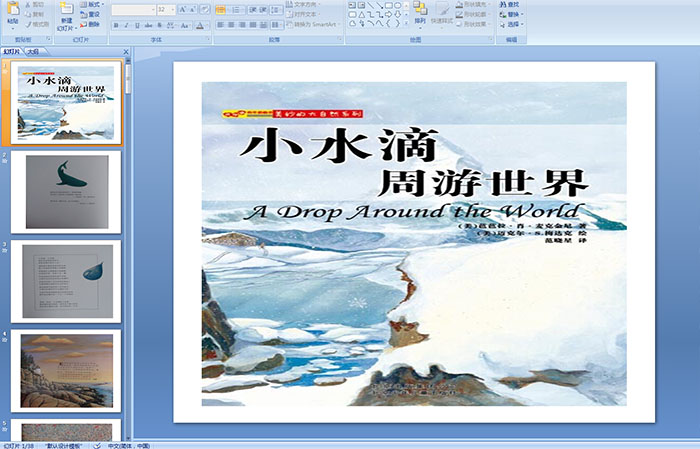
Task: Click the Shape Outline (形状轮廓) color
Action: coord(459,14)
